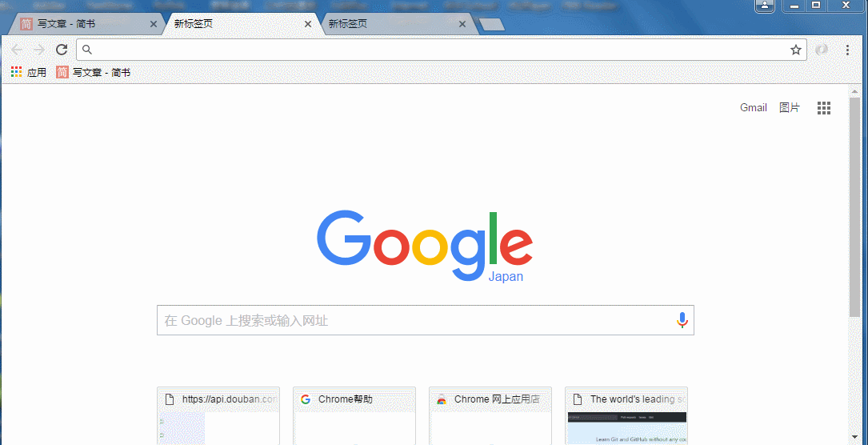Click the scrollbar down arrow
The width and height of the screenshot is (868, 445).
[x=854, y=438]
